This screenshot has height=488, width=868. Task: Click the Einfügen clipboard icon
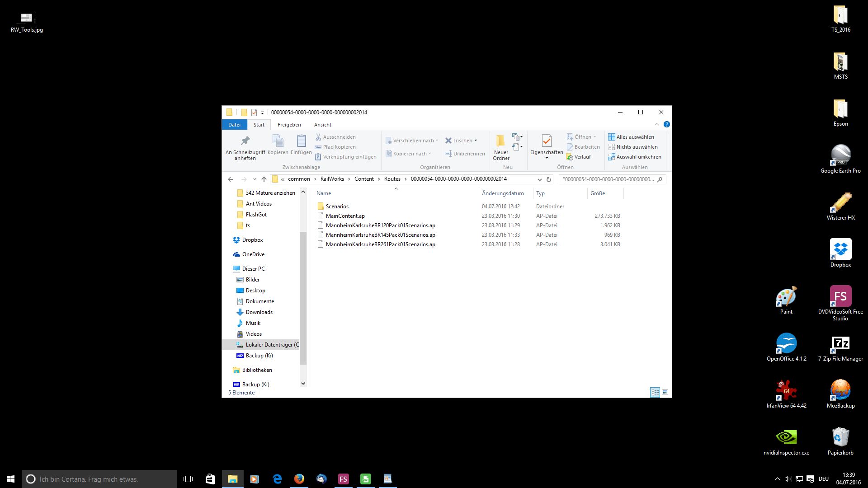pos(301,141)
